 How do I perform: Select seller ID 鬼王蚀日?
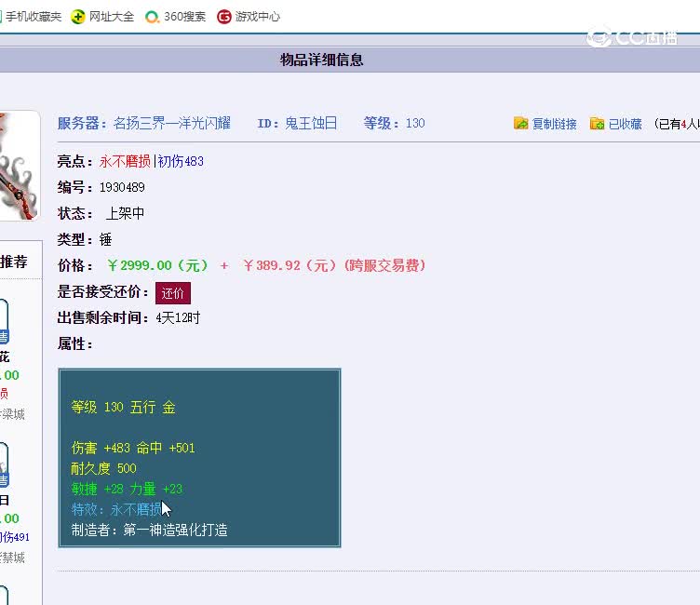point(311,123)
